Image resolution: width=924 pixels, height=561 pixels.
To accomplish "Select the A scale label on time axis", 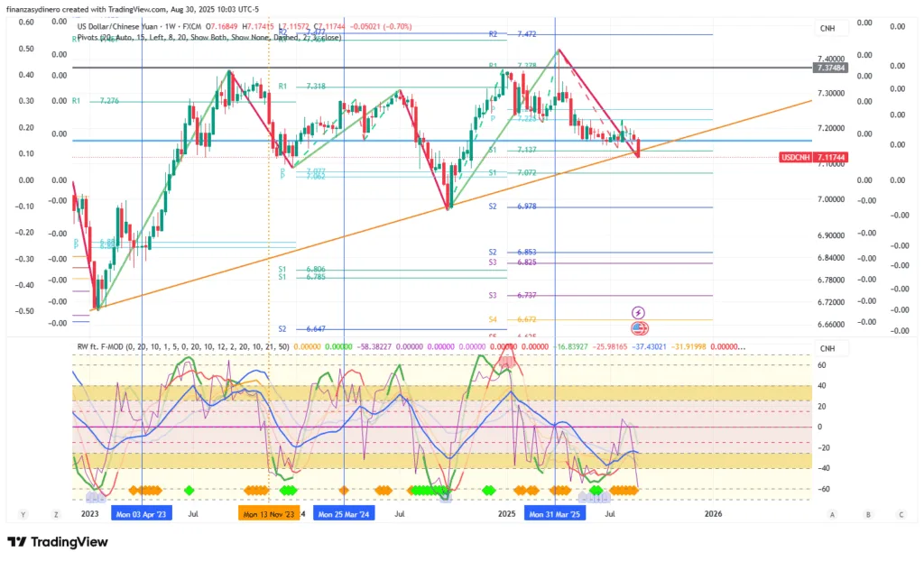I will (x=832, y=514).
